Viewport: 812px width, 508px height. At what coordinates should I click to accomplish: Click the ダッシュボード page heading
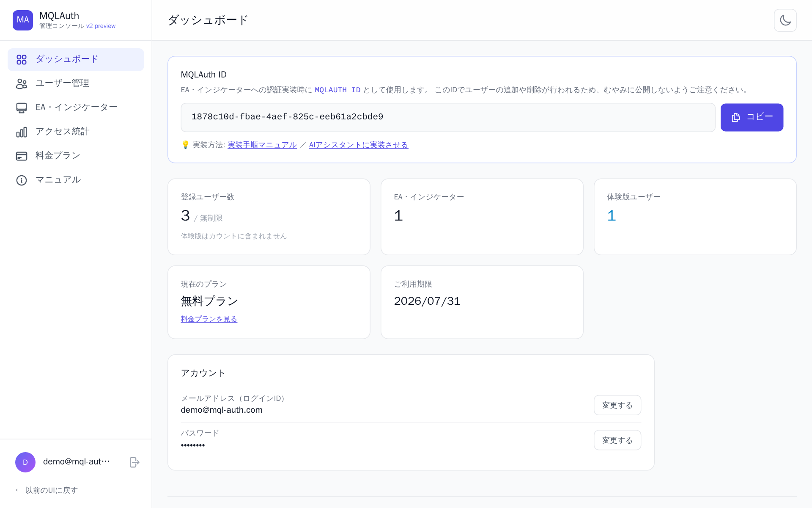pos(208,20)
